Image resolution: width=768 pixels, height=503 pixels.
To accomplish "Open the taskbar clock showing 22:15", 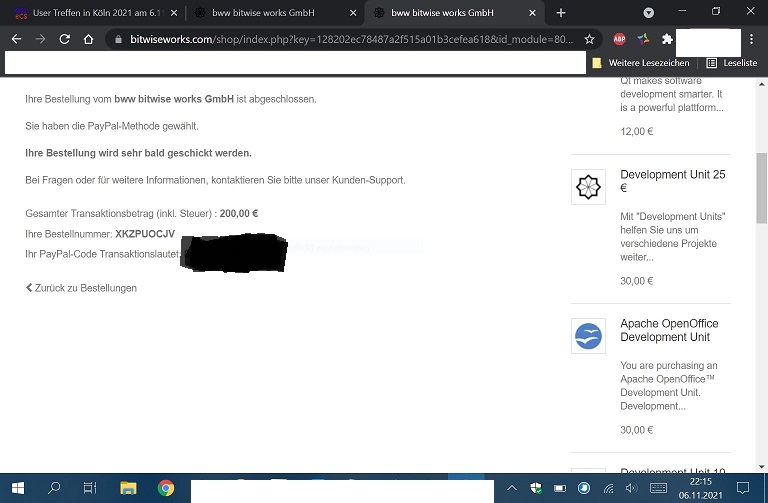I will 700,488.
